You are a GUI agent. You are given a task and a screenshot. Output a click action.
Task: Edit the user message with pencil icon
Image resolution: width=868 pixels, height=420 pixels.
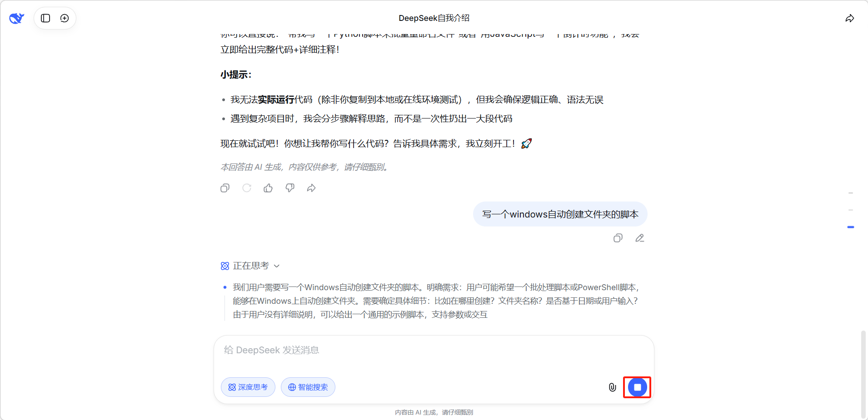click(x=639, y=238)
